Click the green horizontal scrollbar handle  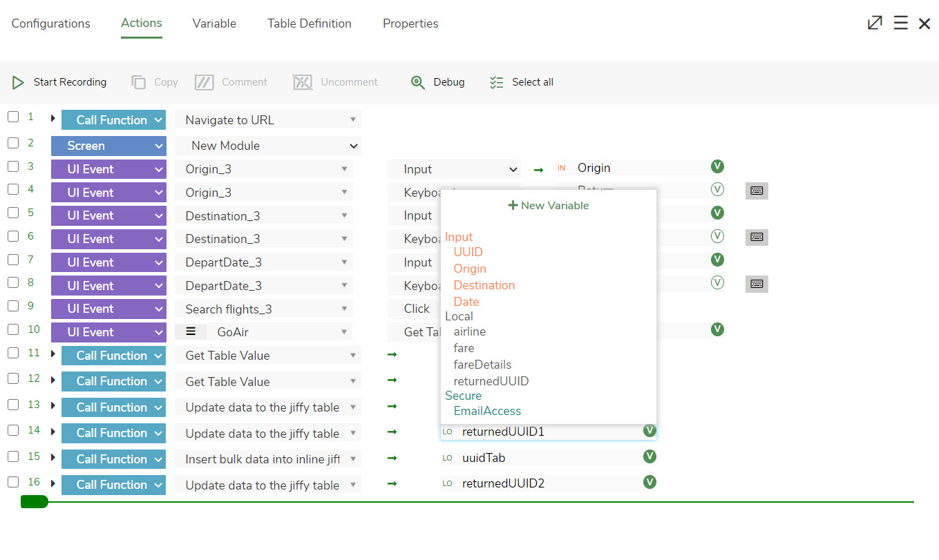click(x=35, y=501)
